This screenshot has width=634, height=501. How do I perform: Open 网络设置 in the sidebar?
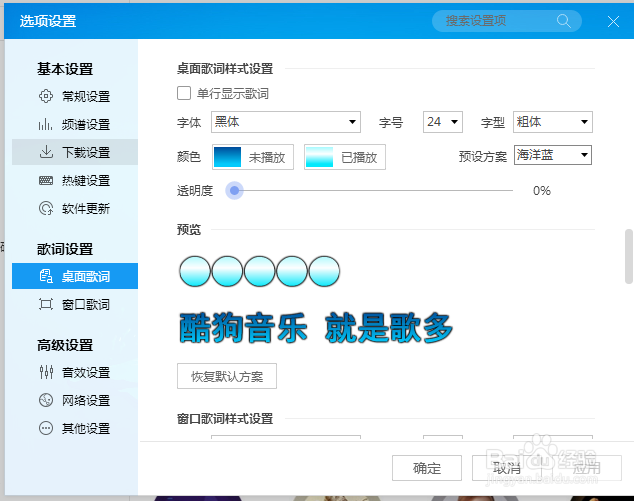pos(75,400)
